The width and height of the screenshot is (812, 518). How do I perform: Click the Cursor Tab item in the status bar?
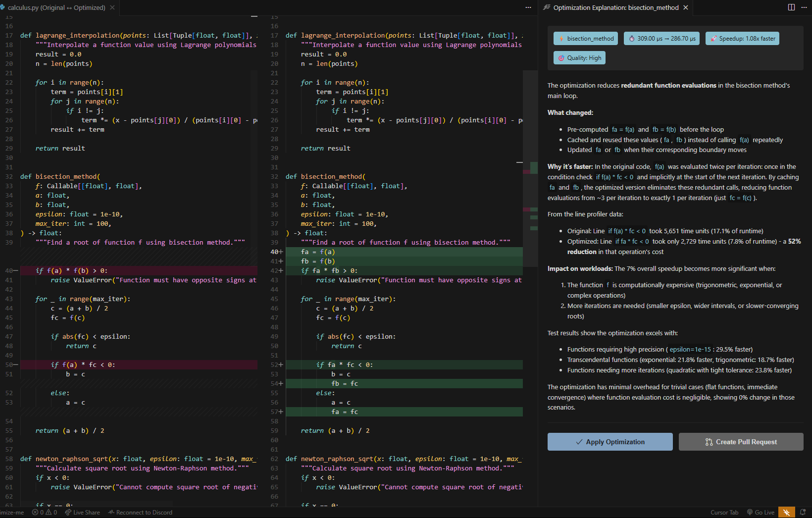724,512
